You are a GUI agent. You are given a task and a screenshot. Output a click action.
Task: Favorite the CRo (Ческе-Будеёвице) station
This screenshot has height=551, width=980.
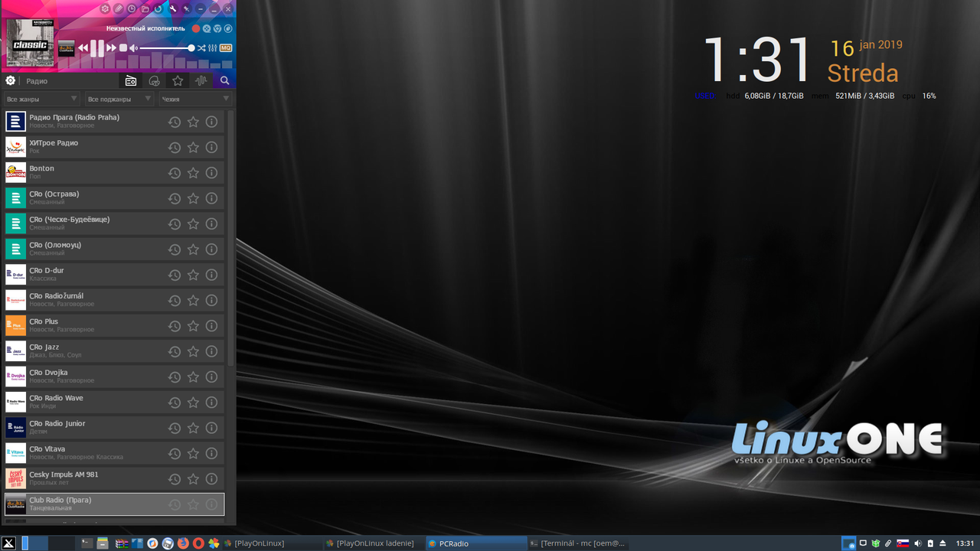(x=193, y=223)
